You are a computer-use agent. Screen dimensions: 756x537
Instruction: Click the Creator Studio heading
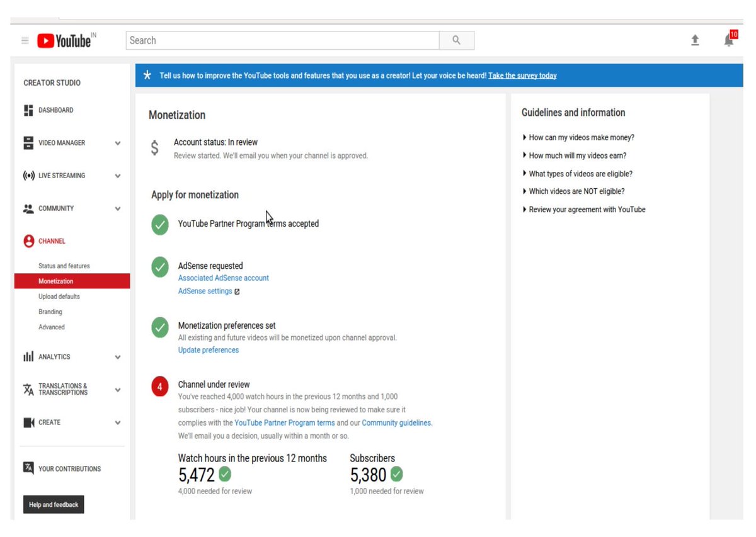coord(52,83)
